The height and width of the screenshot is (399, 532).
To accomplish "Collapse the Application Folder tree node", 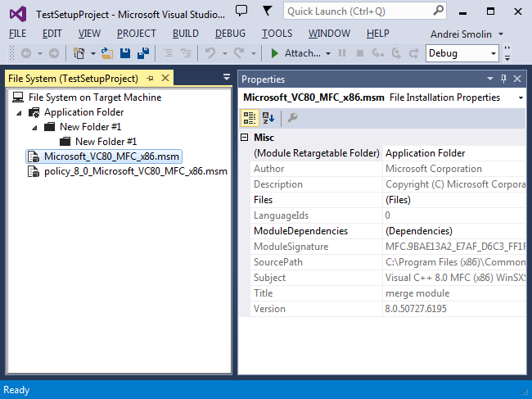I will [19, 113].
